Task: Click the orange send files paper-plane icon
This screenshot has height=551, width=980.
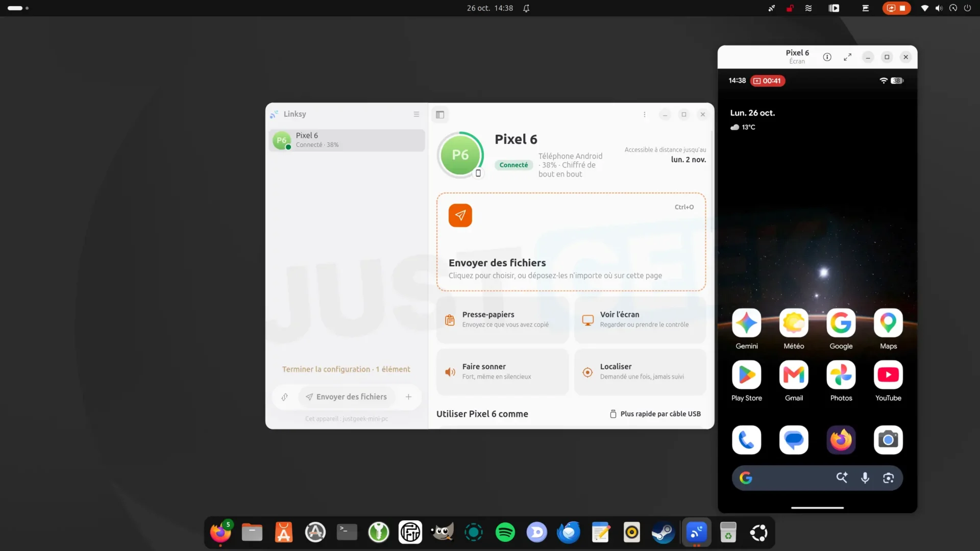Action: pyautogui.click(x=460, y=215)
